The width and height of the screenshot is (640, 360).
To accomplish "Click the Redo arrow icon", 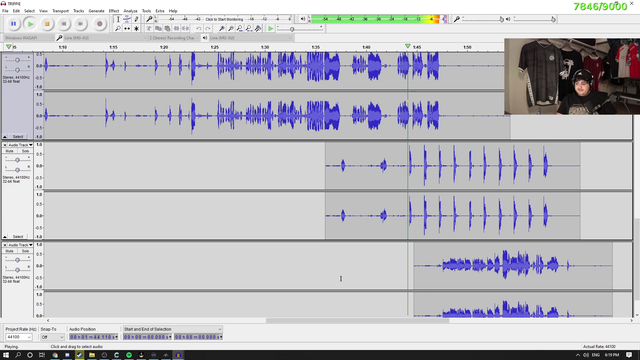I will click(x=207, y=29).
